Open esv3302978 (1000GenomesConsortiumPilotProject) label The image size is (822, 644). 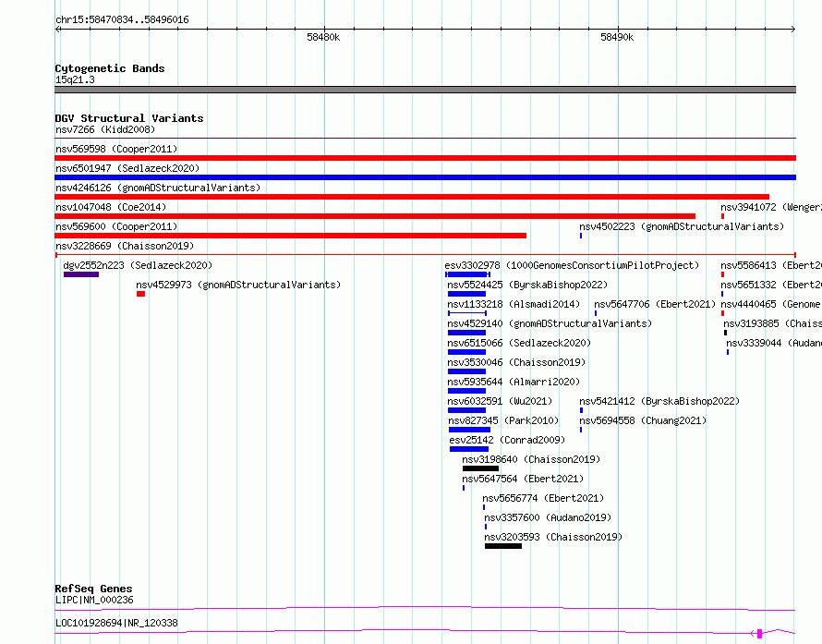(572, 265)
